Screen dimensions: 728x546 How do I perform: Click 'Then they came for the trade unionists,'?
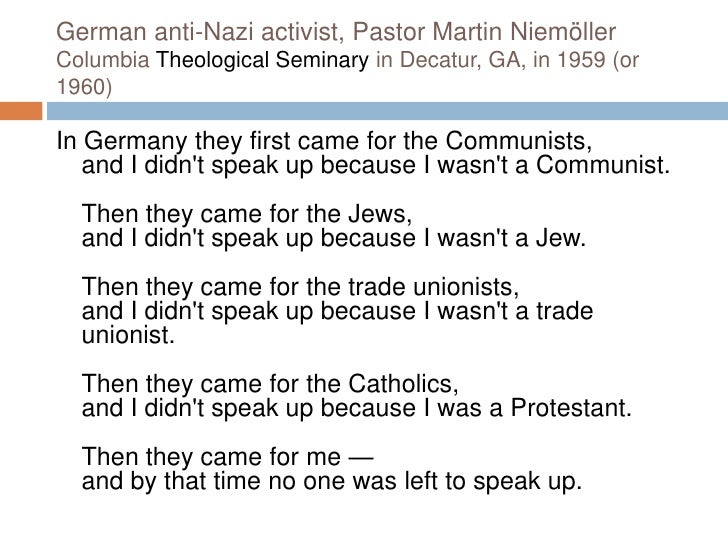[x=298, y=291]
